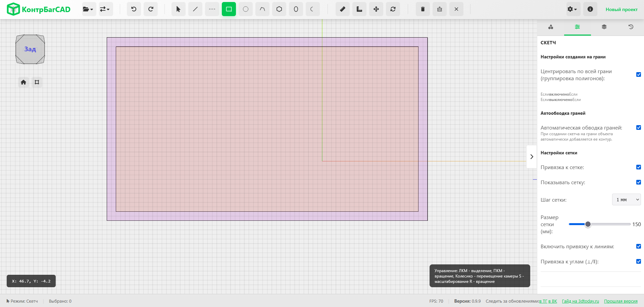Screen dimensions: 644x307
Task: Click the 'Выбрано: 0' status text
Action: [x=60, y=301]
